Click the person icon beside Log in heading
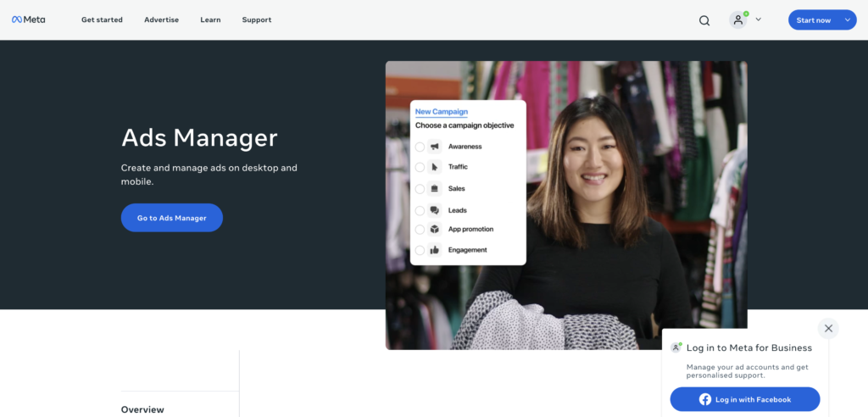The height and width of the screenshot is (417, 868). (x=676, y=347)
